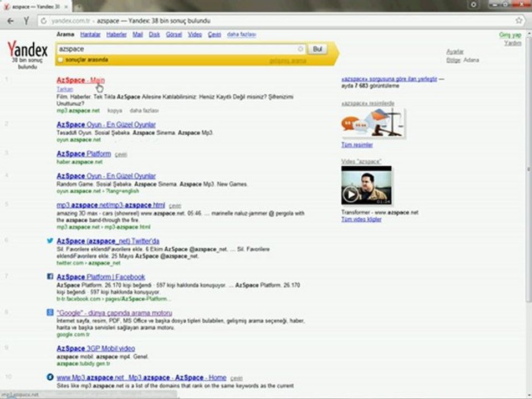
Task: Open the Çeviri tab
Action: pyautogui.click(x=214, y=34)
